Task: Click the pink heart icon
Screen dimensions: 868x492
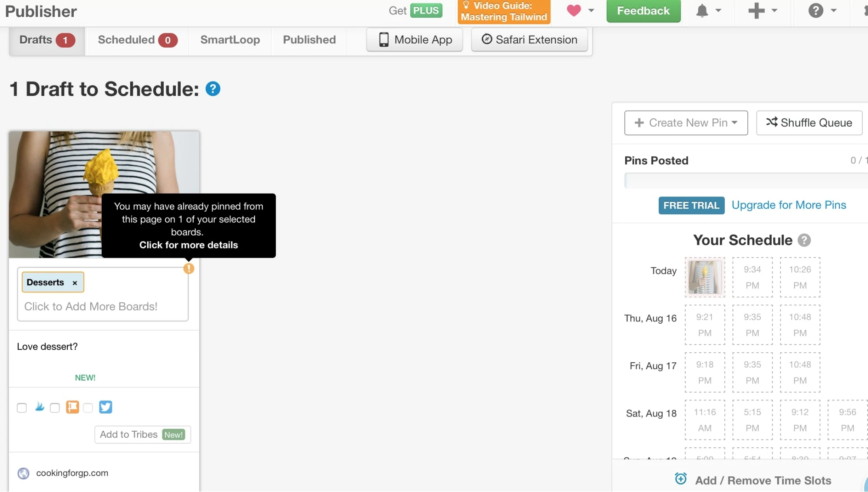Action: [574, 10]
